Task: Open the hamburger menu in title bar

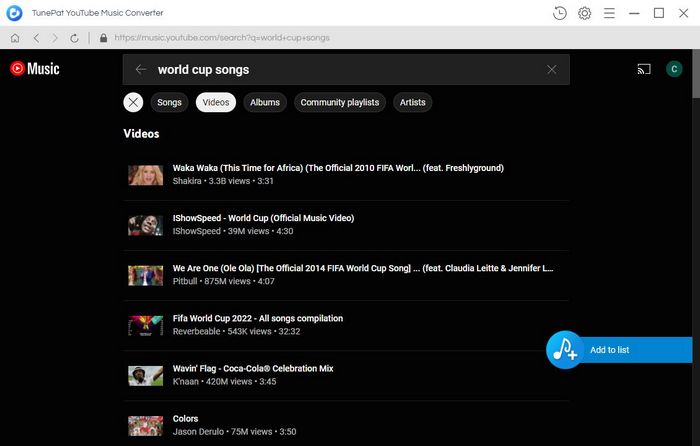Action: click(609, 13)
